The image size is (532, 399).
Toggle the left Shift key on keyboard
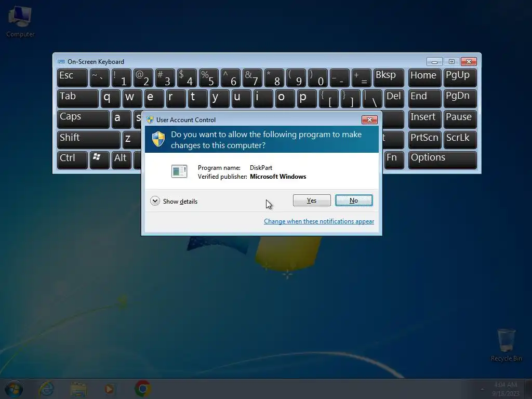pos(89,140)
